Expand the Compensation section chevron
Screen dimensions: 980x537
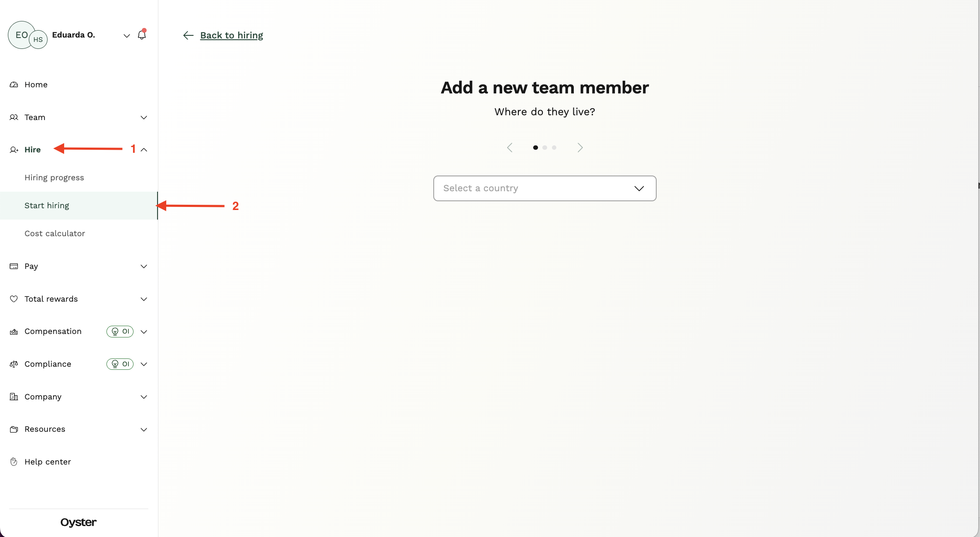(144, 331)
